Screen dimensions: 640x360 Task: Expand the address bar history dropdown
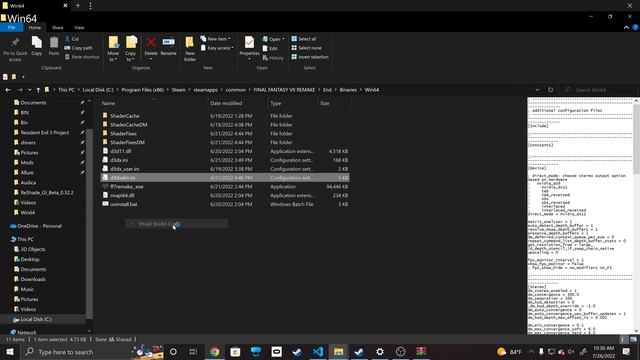click(537, 90)
